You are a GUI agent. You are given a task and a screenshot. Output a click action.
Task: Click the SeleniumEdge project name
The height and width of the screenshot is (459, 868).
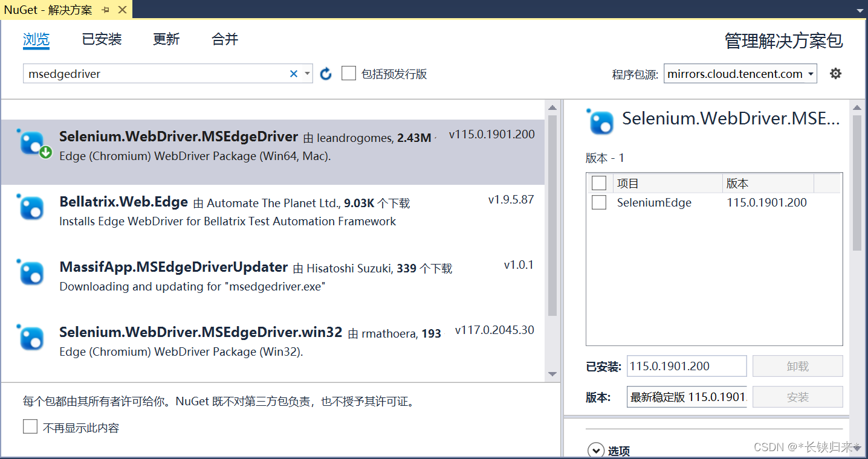pos(654,203)
